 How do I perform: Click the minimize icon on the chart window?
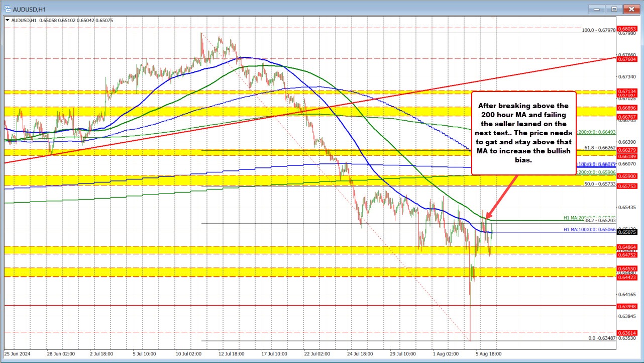click(596, 9)
